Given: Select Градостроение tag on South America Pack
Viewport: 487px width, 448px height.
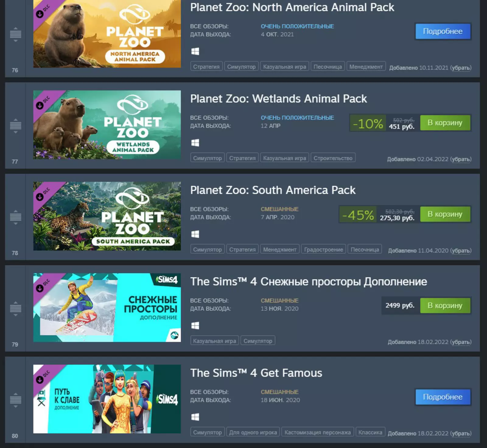Looking at the screenshot, I should click(324, 249).
